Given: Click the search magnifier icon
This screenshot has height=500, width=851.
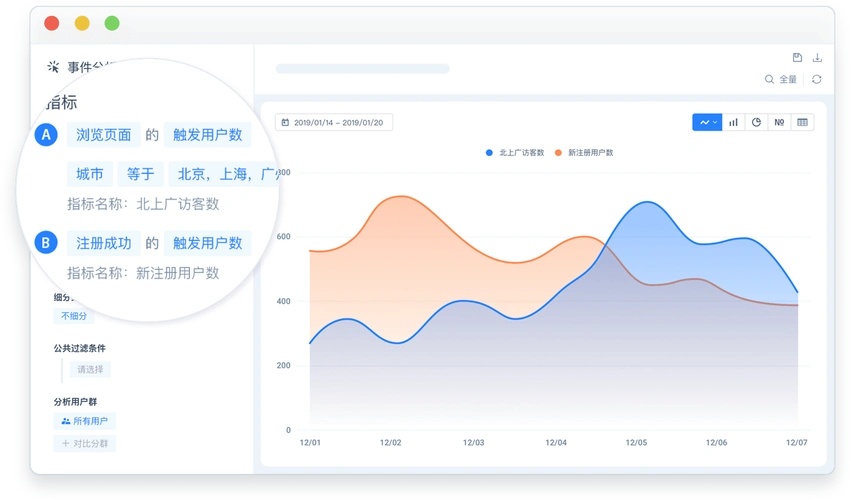Looking at the screenshot, I should tap(769, 79).
